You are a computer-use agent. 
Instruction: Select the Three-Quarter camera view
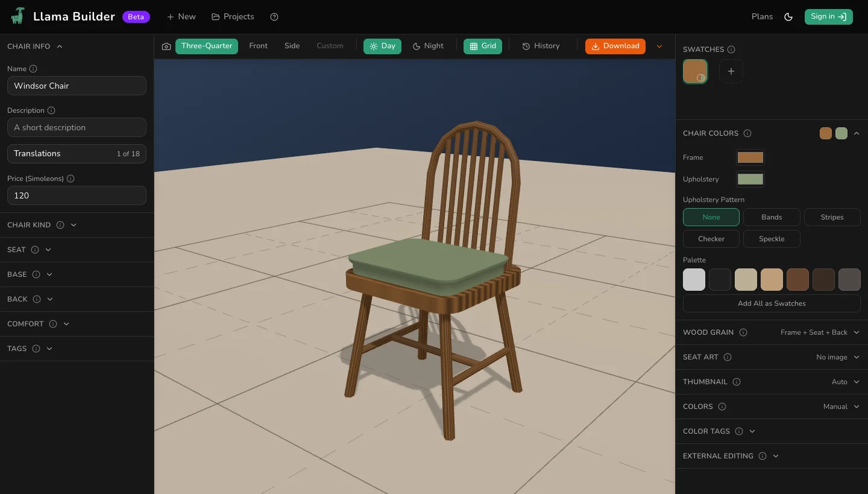207,46
